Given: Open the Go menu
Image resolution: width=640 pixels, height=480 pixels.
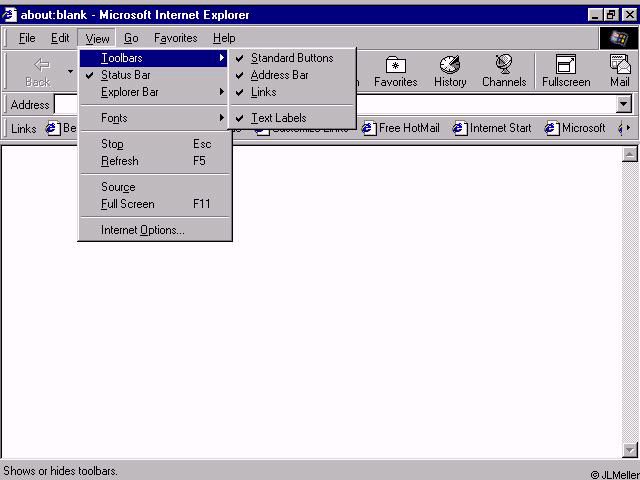Looking at the screenshot, I should 131,38.
